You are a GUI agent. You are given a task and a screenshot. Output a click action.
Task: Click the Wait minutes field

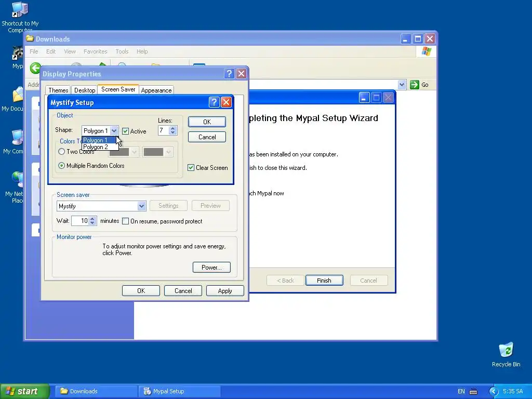81,221
